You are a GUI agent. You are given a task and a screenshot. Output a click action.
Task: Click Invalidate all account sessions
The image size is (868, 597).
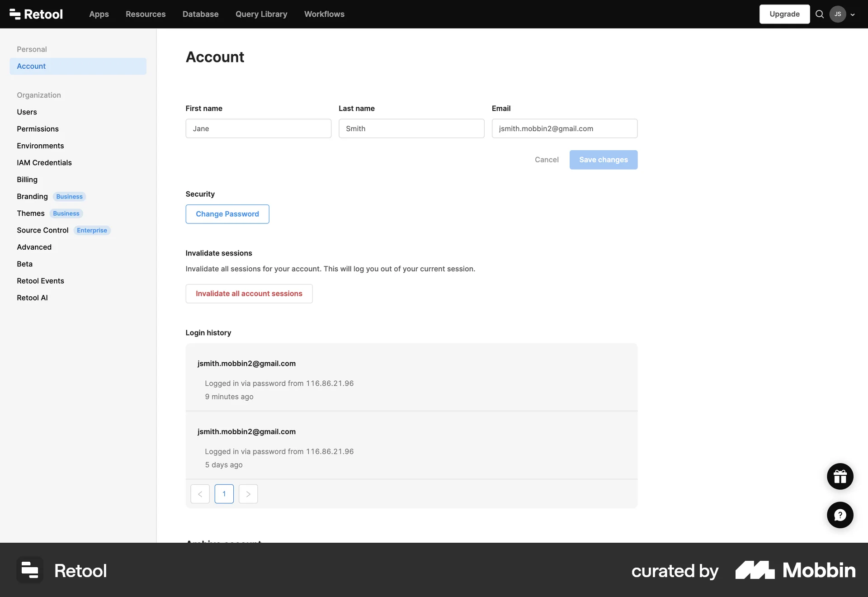point(249,294)
